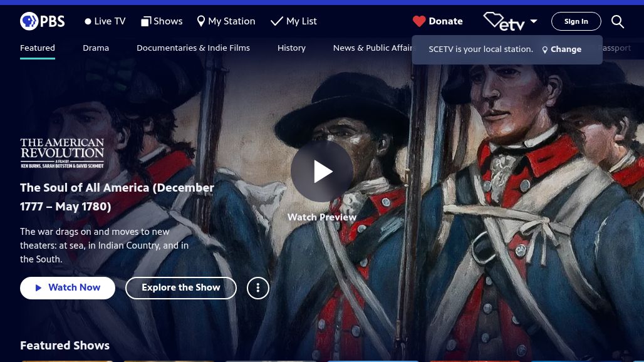This screenshot has width=644, height=362.
Task: Open the three-dot more options menu
Action: pos(258,288)
